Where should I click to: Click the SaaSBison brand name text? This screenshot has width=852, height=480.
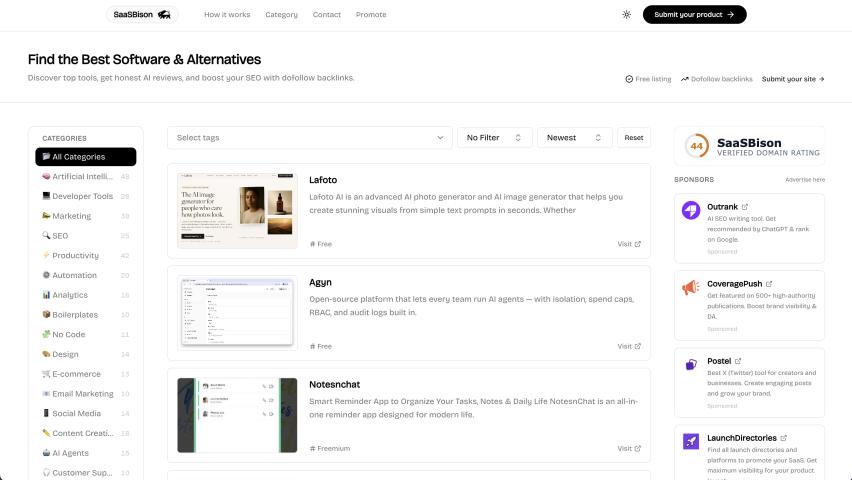coord(133,15)
